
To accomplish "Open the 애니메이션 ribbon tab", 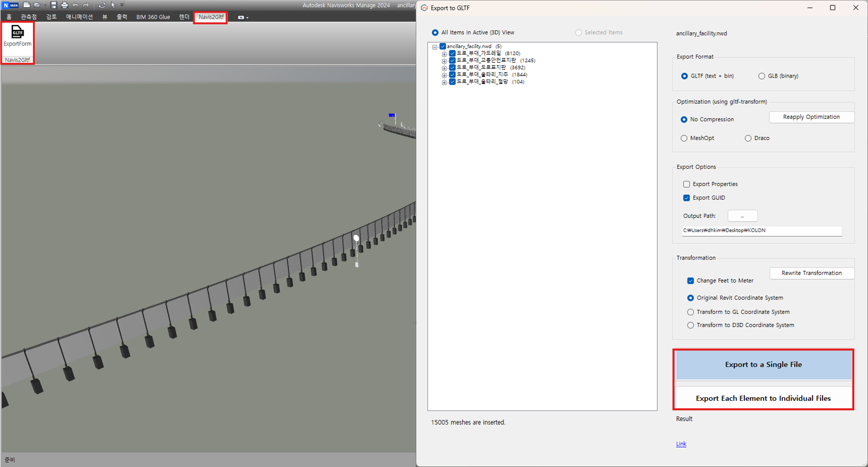I will [x=79, y=17].
